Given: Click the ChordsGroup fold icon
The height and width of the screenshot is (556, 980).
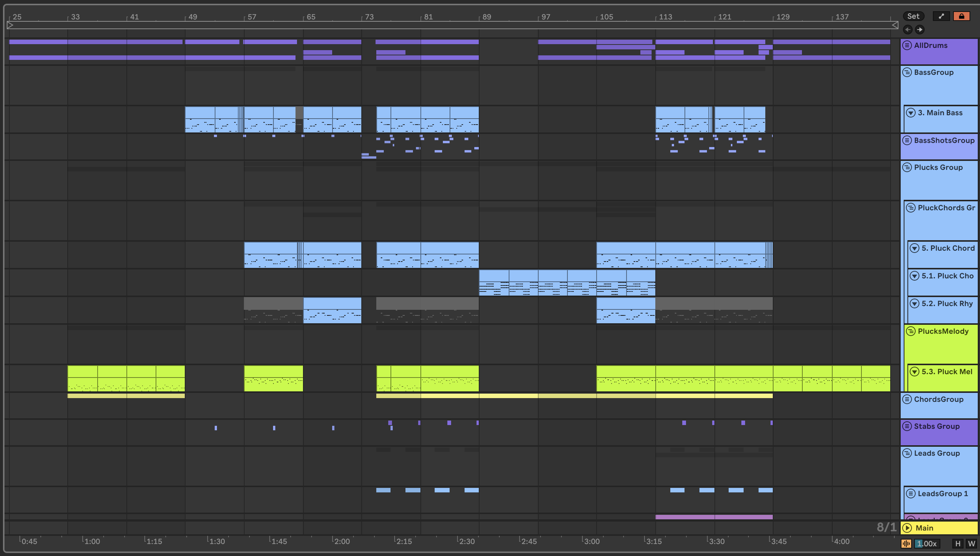Looking at the screenshot, I should point(907,399).
